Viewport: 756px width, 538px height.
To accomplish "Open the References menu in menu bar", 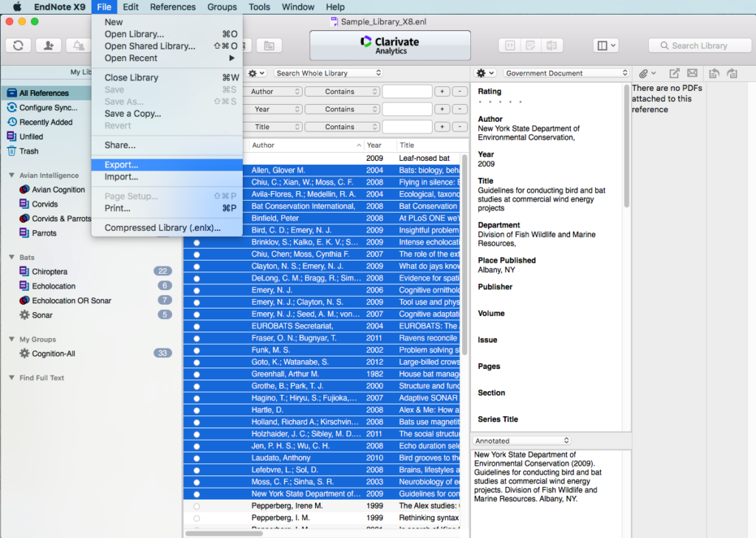I will pyautogui.click(x=173, y=7).
